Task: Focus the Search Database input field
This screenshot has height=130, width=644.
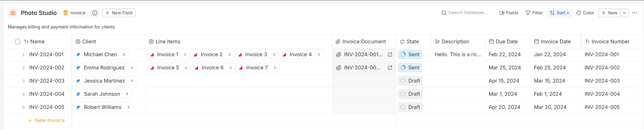Action: point(468,13)
